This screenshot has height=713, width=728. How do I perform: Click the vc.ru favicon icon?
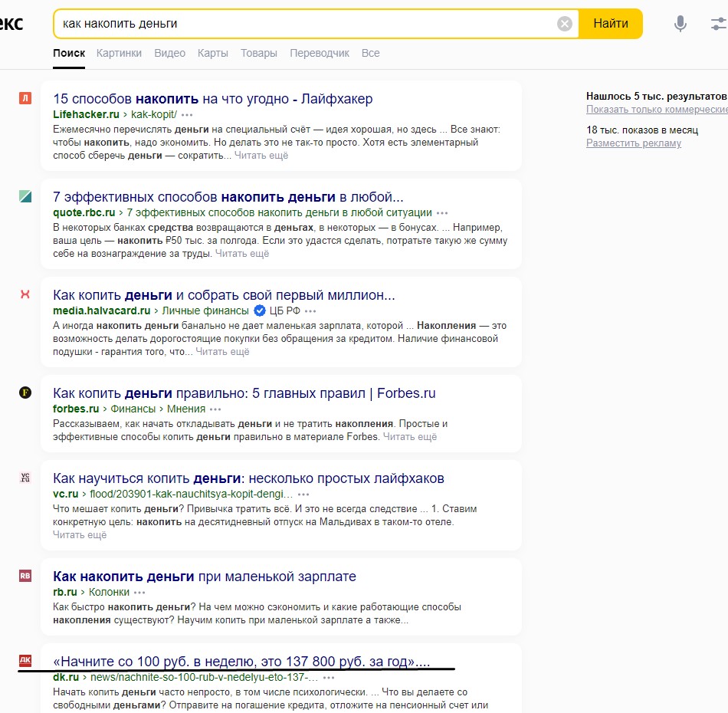(x=25, y=478)
